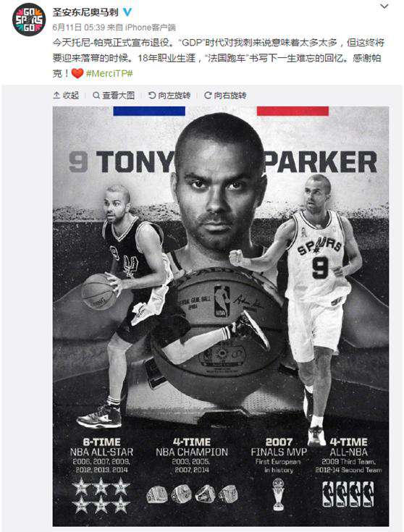Click the collapse upward arrow icon

pyautogui.click(x=56, y=96)
